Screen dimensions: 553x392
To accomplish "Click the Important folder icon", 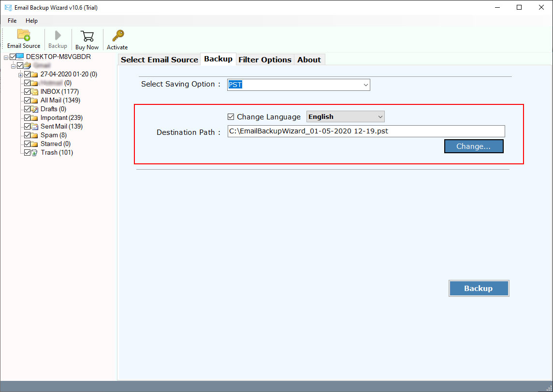I will click(34, 118).
